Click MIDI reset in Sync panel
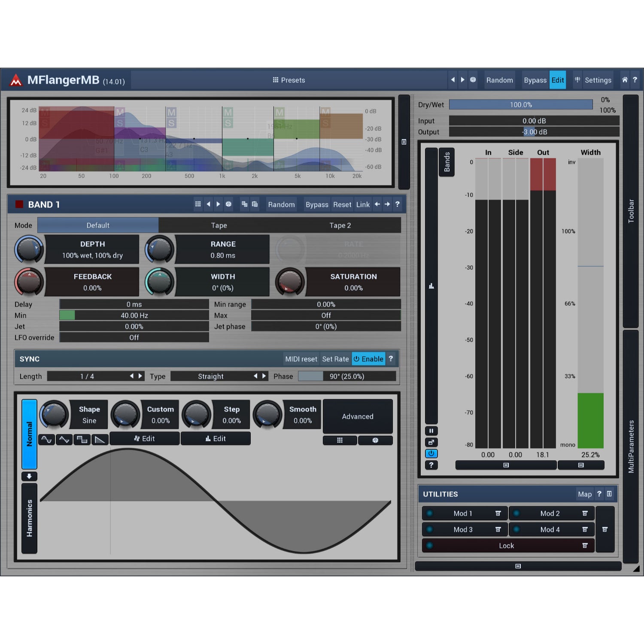 [x=301, y=359]
